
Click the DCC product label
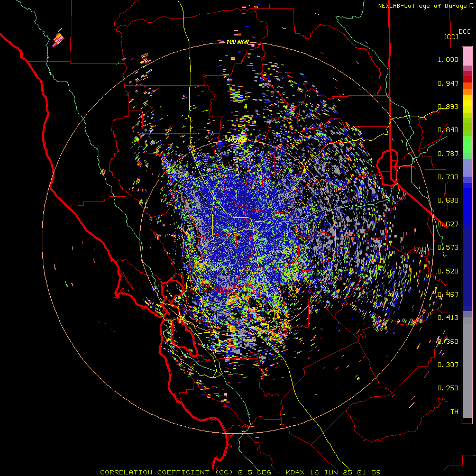(465, 32)
